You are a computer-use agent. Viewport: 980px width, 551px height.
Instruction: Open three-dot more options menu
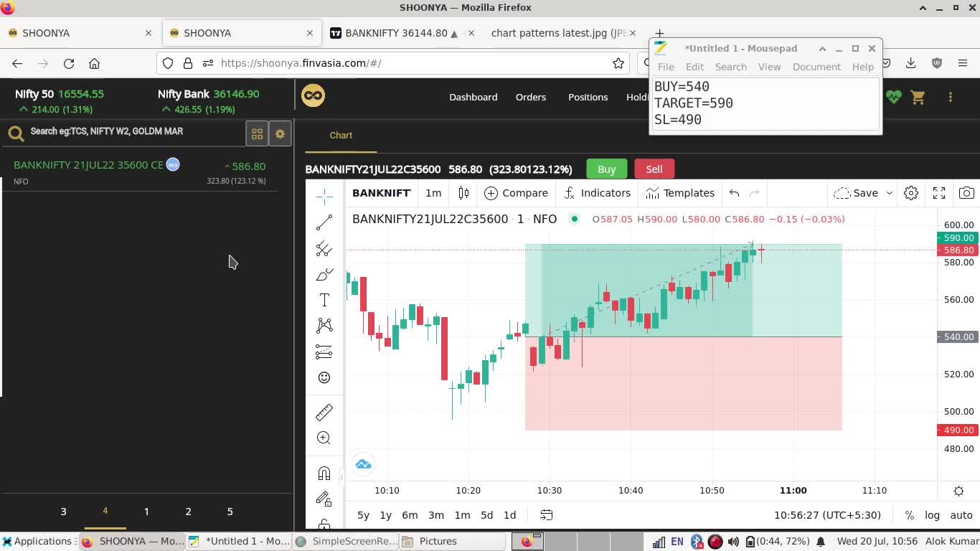[x=950, y=97]
